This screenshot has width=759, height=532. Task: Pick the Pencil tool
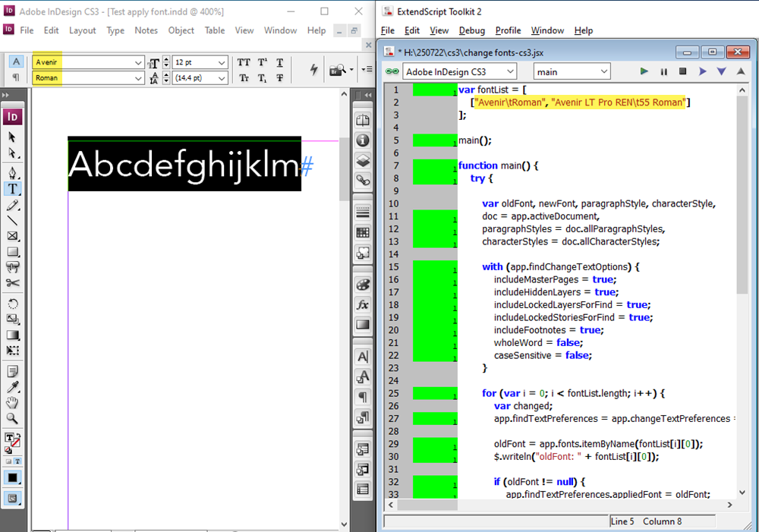[12, 205]
